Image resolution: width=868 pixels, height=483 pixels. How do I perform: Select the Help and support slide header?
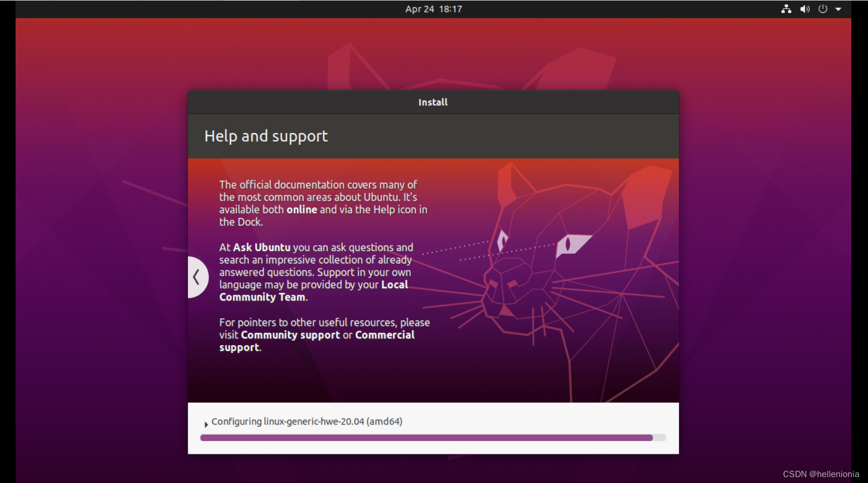265,136
